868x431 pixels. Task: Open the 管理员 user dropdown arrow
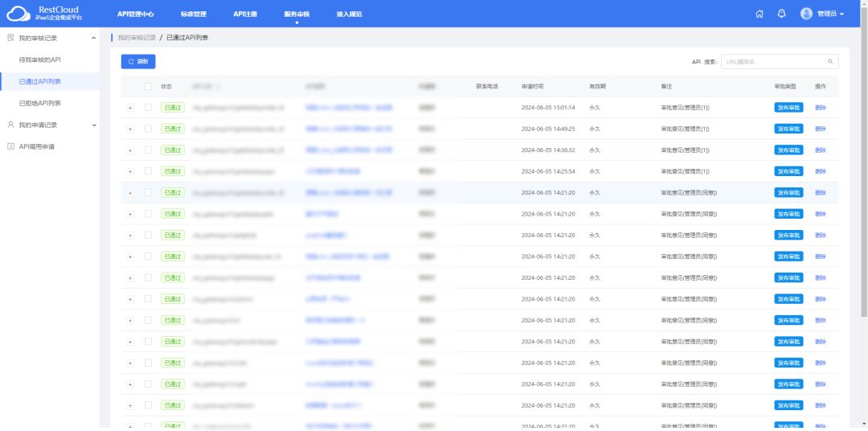coord(841,14)
